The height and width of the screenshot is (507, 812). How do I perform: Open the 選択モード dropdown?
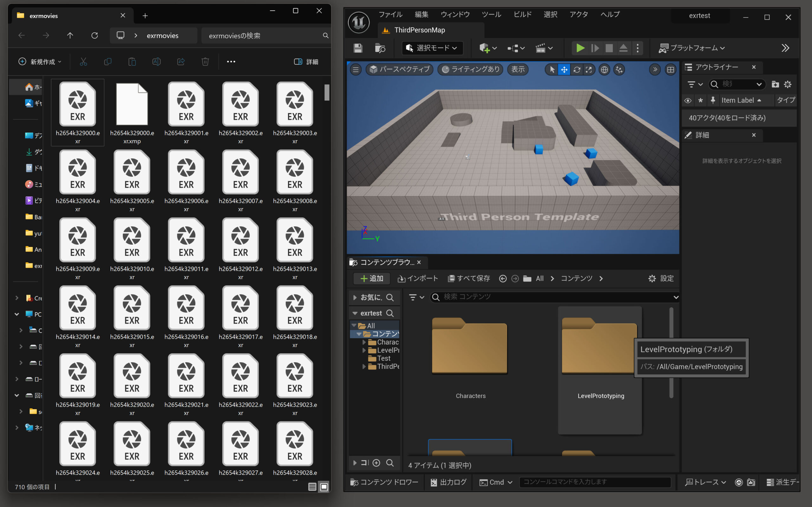tap(432, 48)
